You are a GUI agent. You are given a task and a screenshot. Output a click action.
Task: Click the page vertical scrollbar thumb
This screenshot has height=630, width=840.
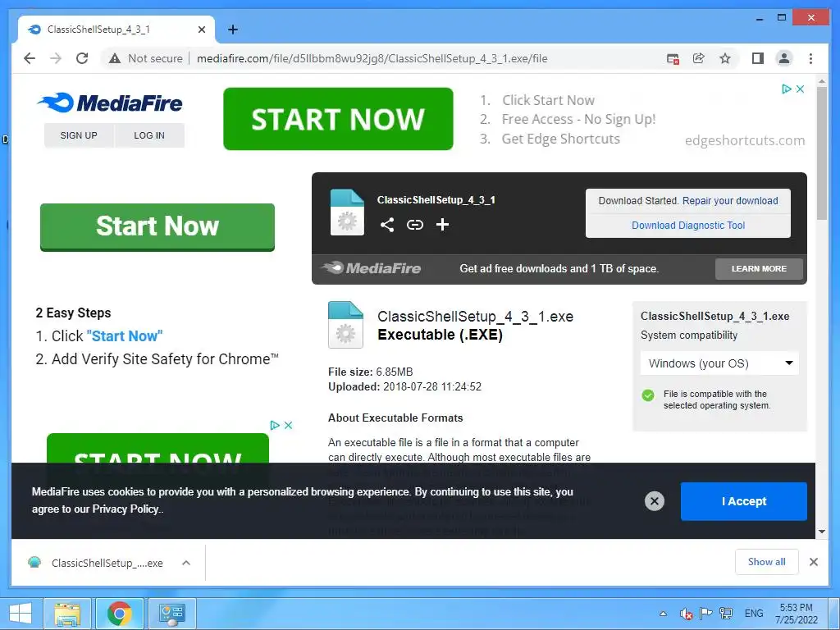tap(822, 153)
